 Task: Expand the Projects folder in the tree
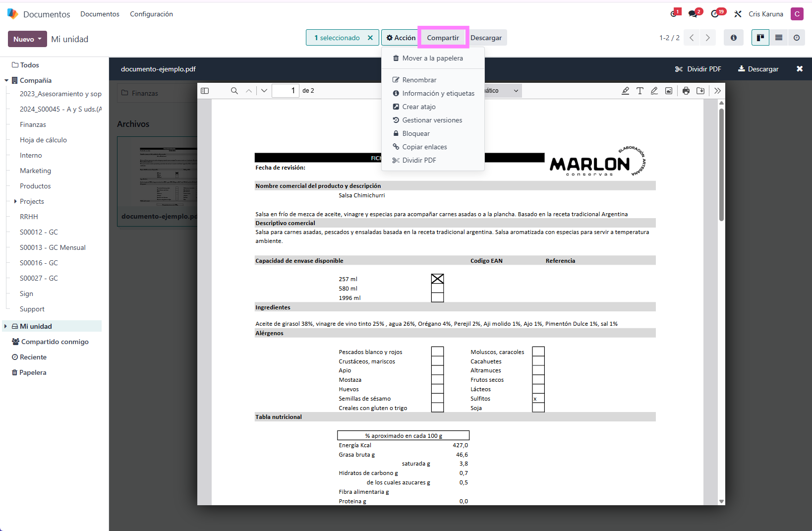15,201
